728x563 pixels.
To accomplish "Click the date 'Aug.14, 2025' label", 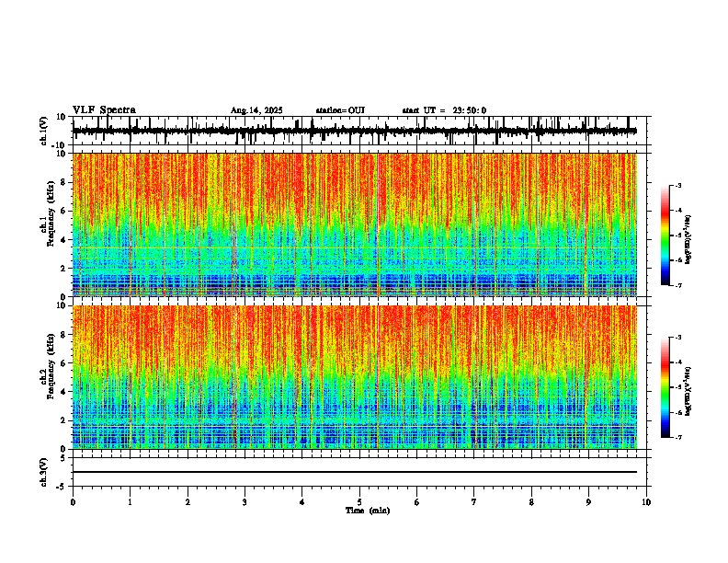I will pos(256,110).
